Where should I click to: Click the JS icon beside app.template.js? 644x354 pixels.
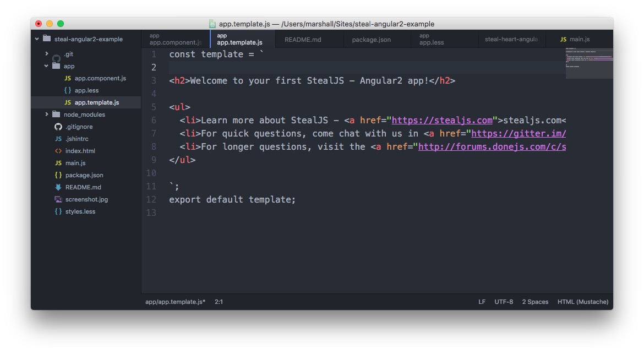click(68, 102)
